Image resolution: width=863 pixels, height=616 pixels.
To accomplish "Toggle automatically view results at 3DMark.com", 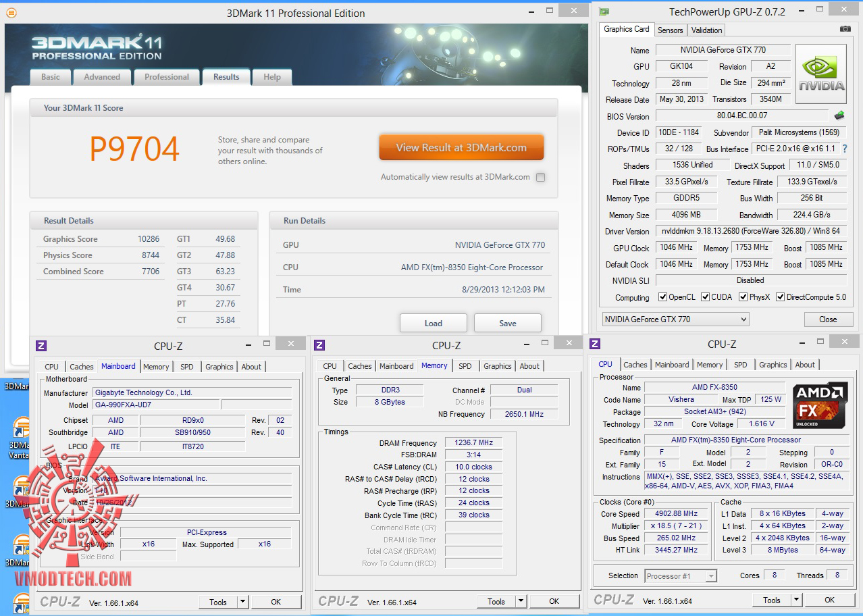I will click(540, 177).
